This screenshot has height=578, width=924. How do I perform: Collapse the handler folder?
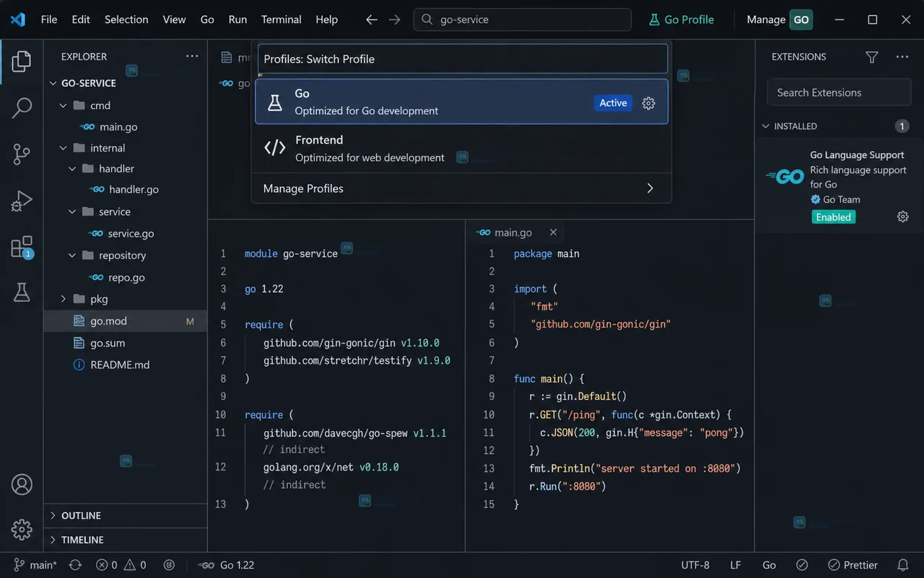click(x=72, y=168)
